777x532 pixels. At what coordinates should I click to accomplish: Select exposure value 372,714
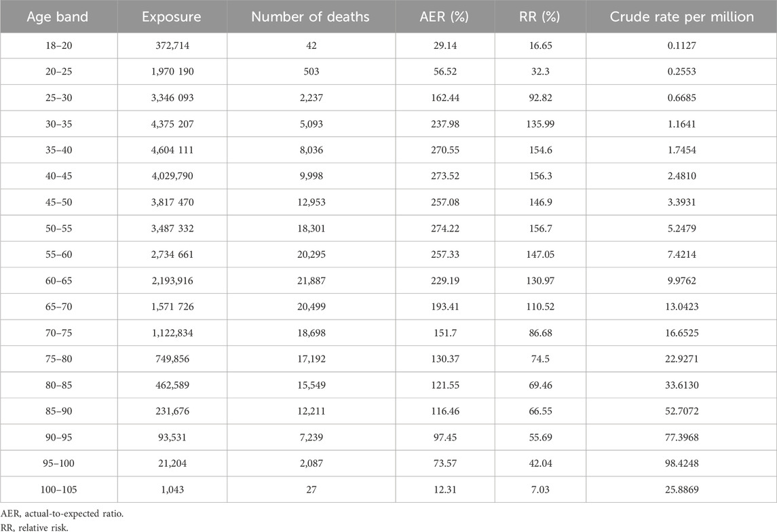pyautogui.click(x=172, y=46)
